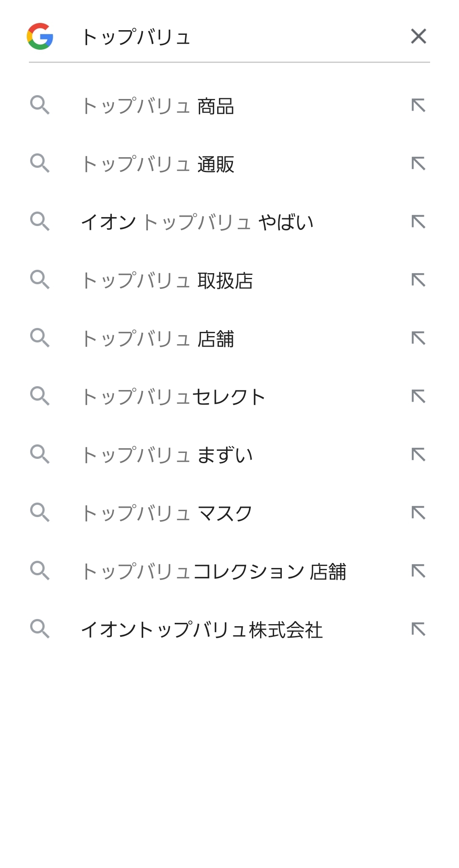Fill query with トップバリュ 通販 arrow
Image resolution: width=459 pixels, height=868 pixels.
[x=418, y=164]
